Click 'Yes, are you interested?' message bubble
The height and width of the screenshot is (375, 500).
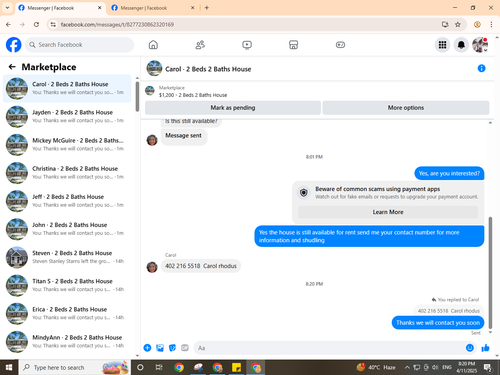449,173
